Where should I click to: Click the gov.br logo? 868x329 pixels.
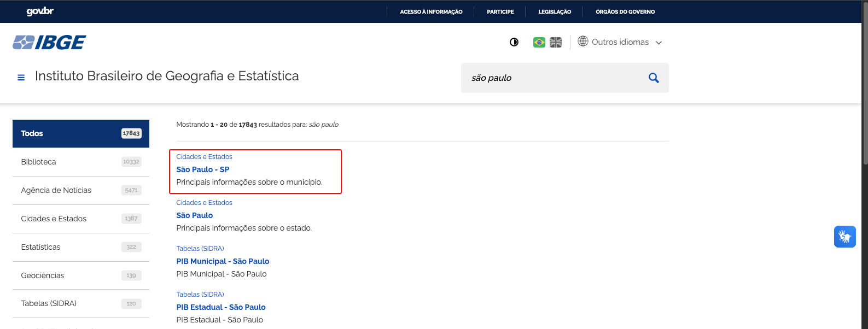[x=40, y=11]
